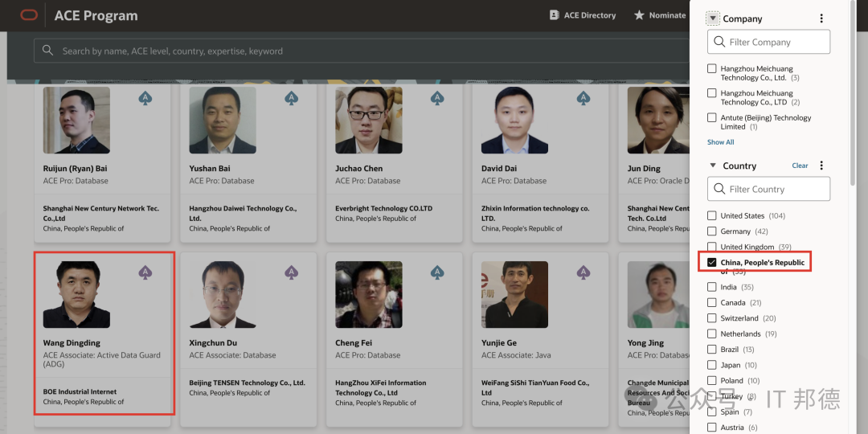Click ACE spade badge on Juchao Chen card

tap(437, 98)
